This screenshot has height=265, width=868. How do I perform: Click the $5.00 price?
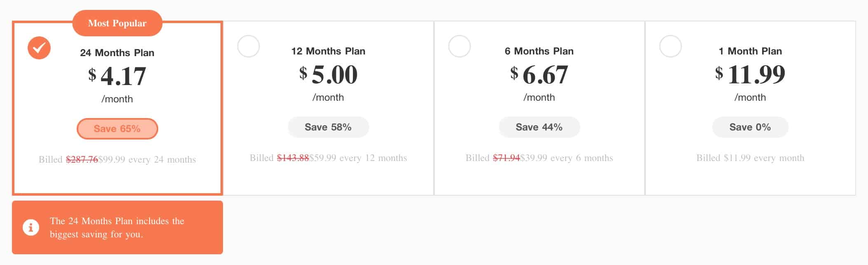coord(328,74)
